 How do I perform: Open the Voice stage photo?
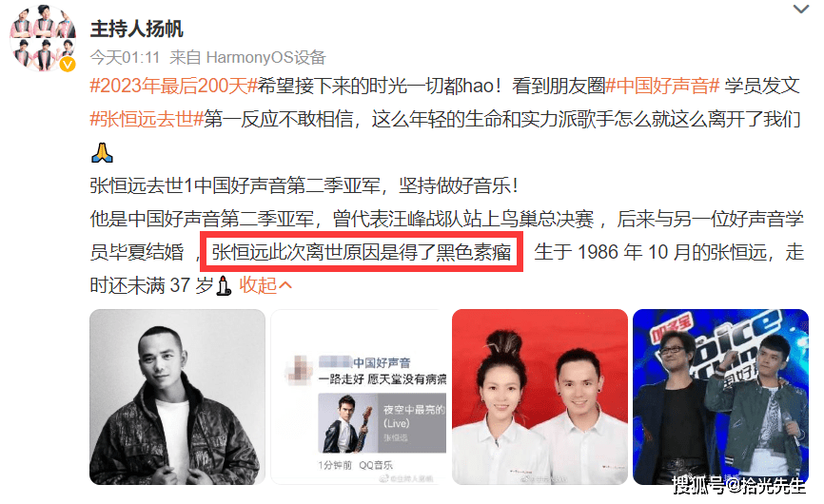720,397
